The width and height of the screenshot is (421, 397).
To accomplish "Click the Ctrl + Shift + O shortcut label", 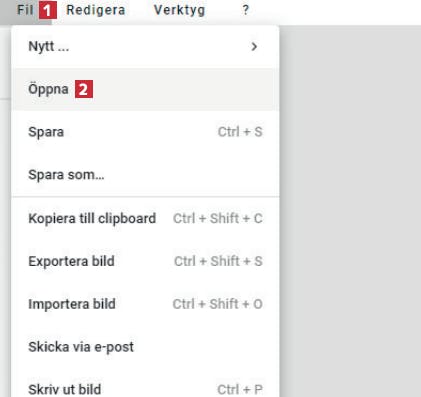I will tap(217, 304).
